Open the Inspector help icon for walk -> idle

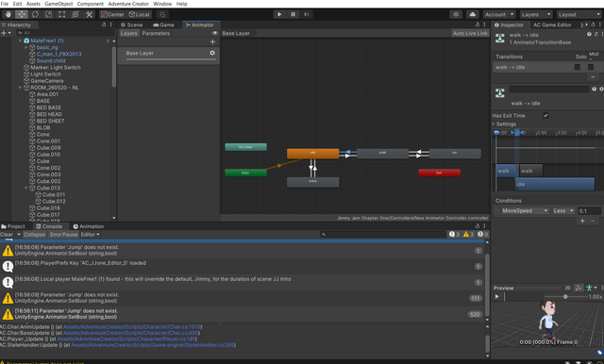[589, 35]
